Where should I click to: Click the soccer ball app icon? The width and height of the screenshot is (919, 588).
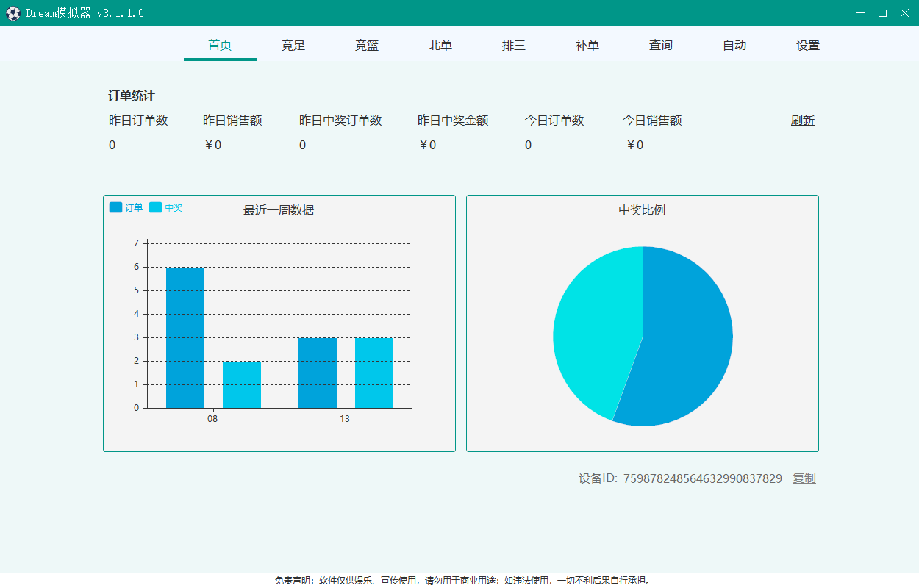[12, 13]
